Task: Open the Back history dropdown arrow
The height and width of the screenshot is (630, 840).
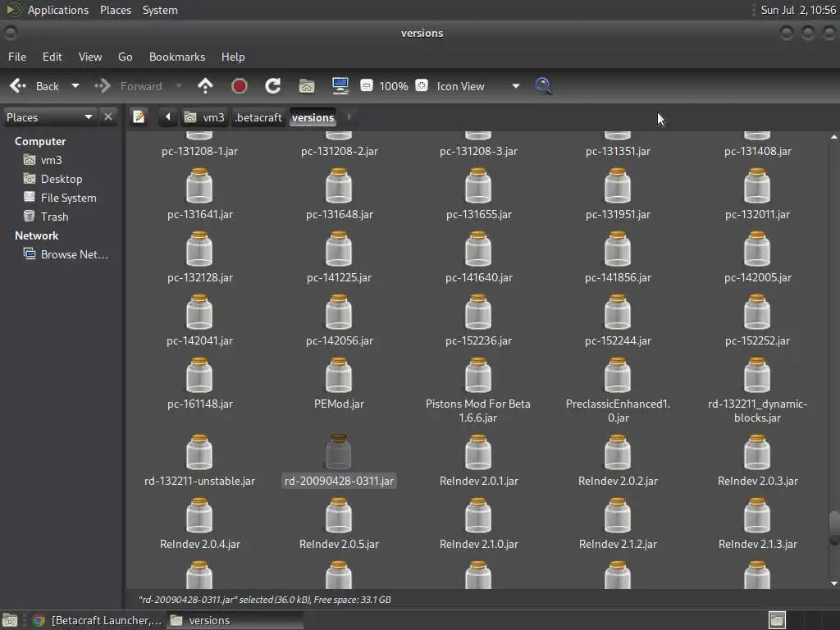Action: [75, 85]
